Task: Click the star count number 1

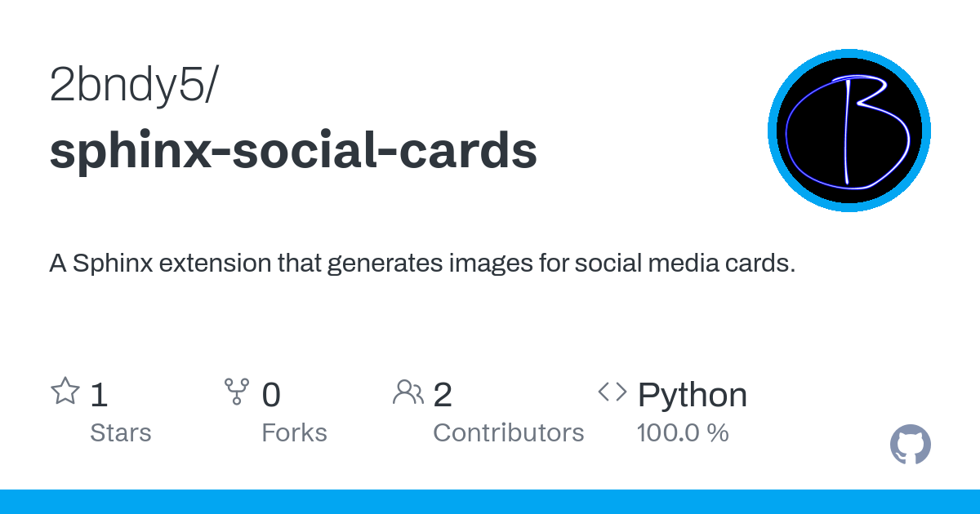Action: pos(99,395)
